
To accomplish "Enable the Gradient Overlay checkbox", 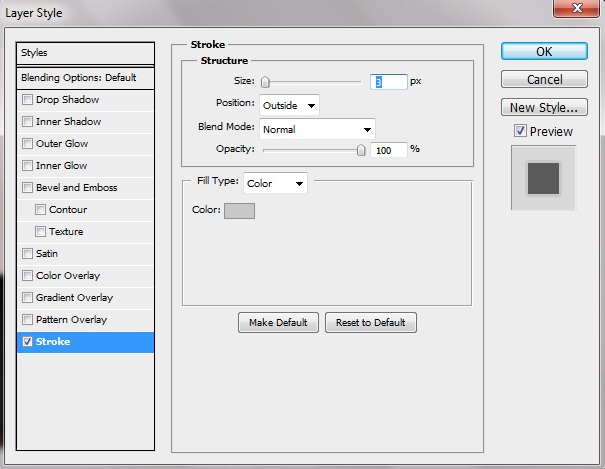I will [x=27, y=297].
